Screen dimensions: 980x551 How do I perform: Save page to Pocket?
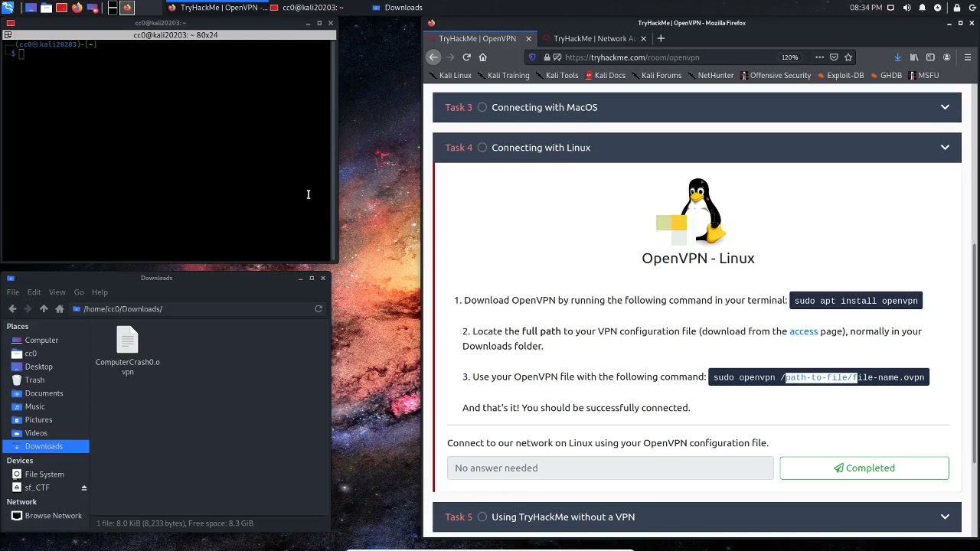pyautogui.click(x=834, y=57)
